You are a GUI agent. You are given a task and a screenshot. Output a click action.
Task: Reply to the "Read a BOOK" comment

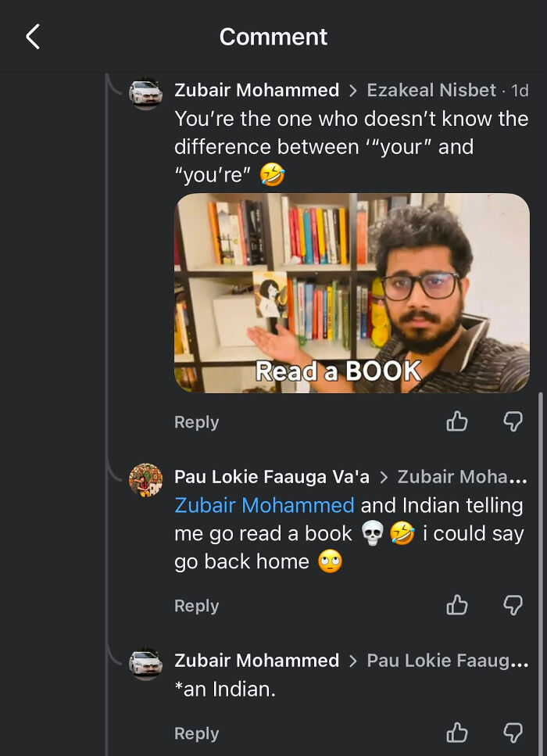[x=197, y=422]
